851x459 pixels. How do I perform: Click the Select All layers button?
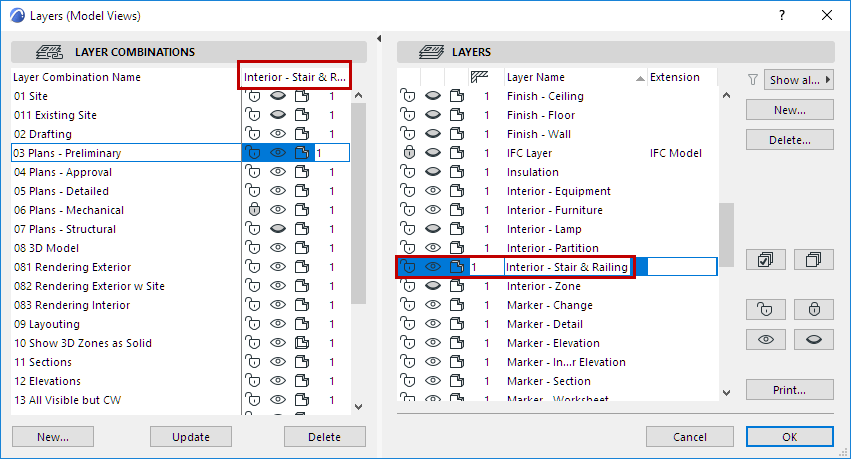[x=766, y=260]
